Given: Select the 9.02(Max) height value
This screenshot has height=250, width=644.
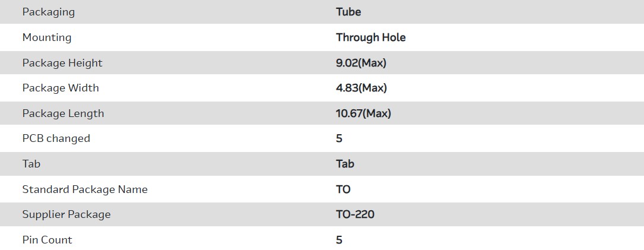Looking at the screenshot, I should [361, 63].
